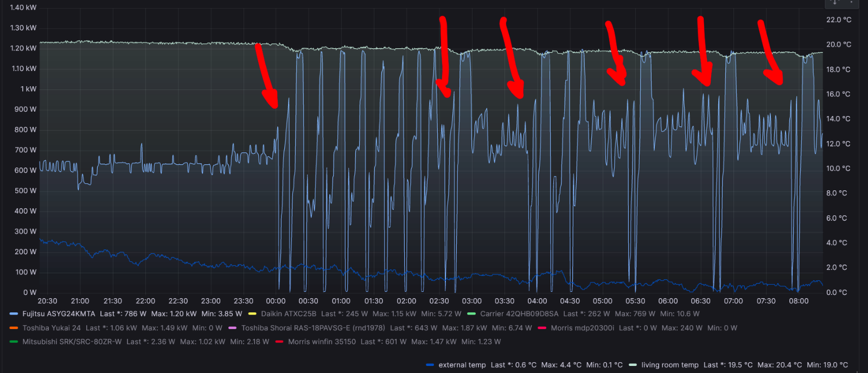Click the 00:00 time axis label
The image size is (868, 373).
pyautogui.click(x=276, y=301)
